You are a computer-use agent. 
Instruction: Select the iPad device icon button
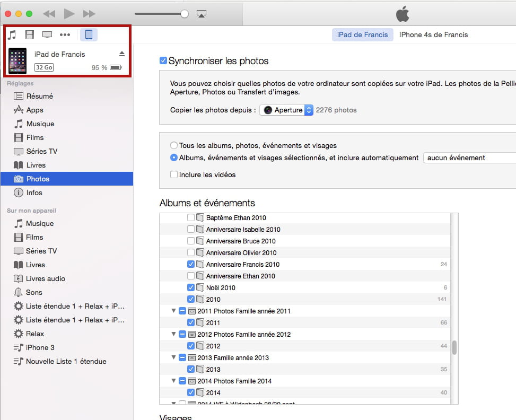pyautogui.click(x=89, y=34)
